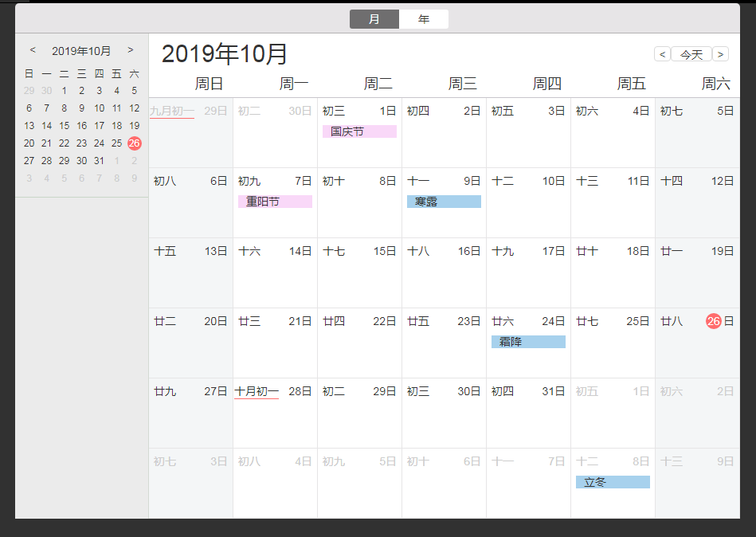Screen dimensions: 756x537
Task: Select day 31 in the mini calendar
Action: (100, 161)
